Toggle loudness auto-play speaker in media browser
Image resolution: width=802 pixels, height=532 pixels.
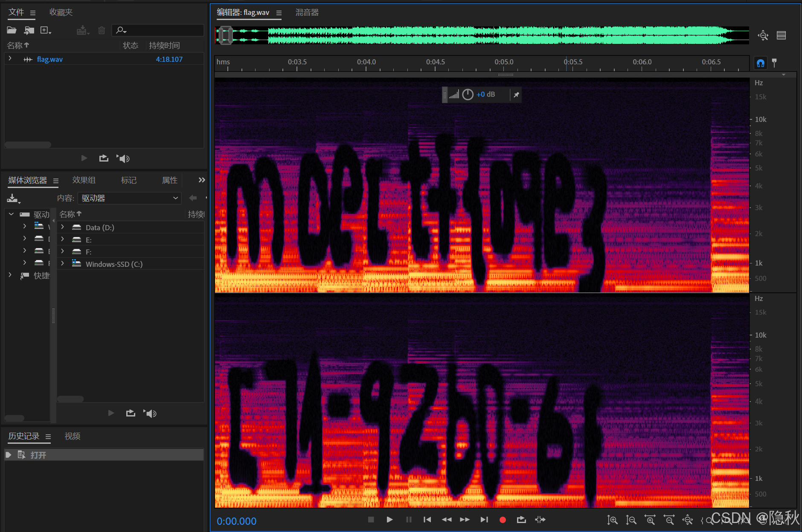click(150, 413)
